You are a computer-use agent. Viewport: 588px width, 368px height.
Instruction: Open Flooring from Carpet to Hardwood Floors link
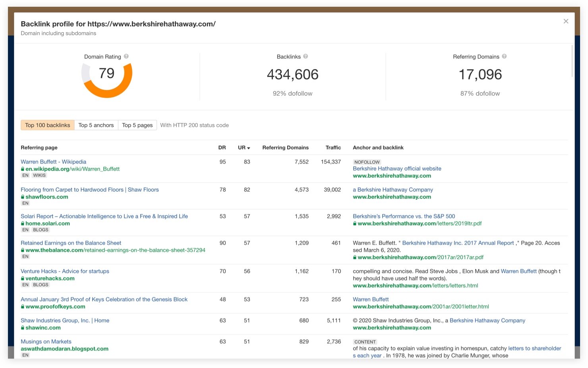click(x=90, y=190)
